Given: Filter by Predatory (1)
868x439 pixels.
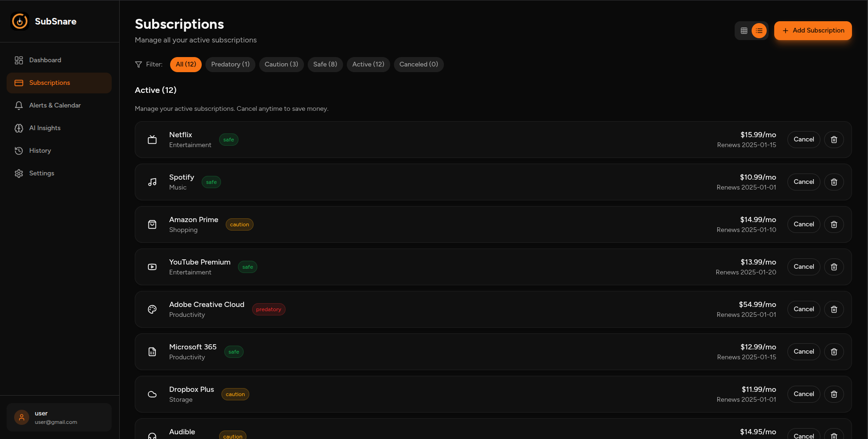Looking at the screenshot, I should [x=230, y=65].
